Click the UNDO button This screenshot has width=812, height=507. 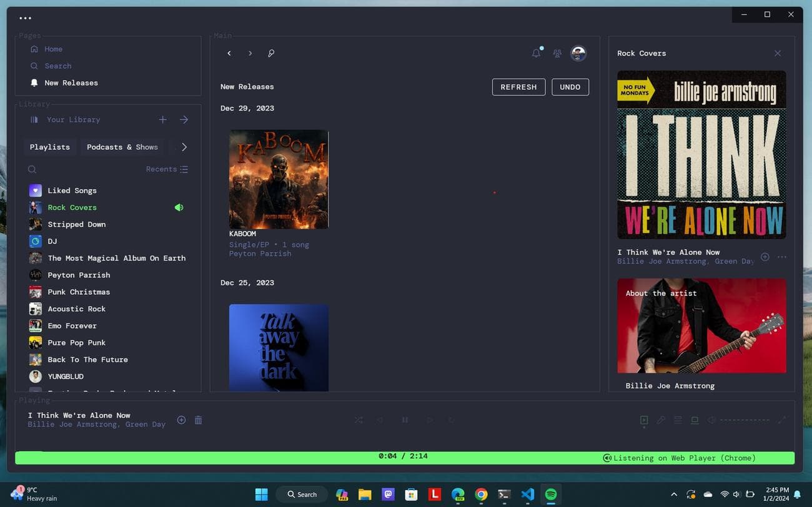pos(570,87)
